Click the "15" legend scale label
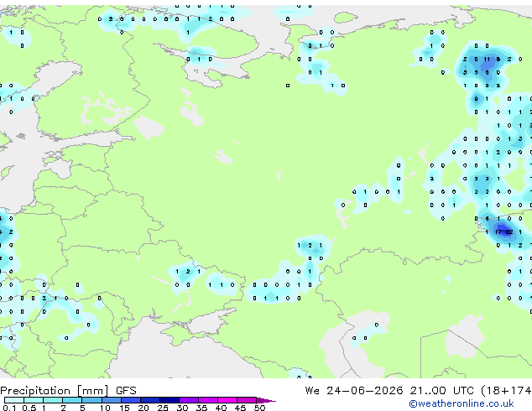The image size is (532, 411). click(124, 408)
